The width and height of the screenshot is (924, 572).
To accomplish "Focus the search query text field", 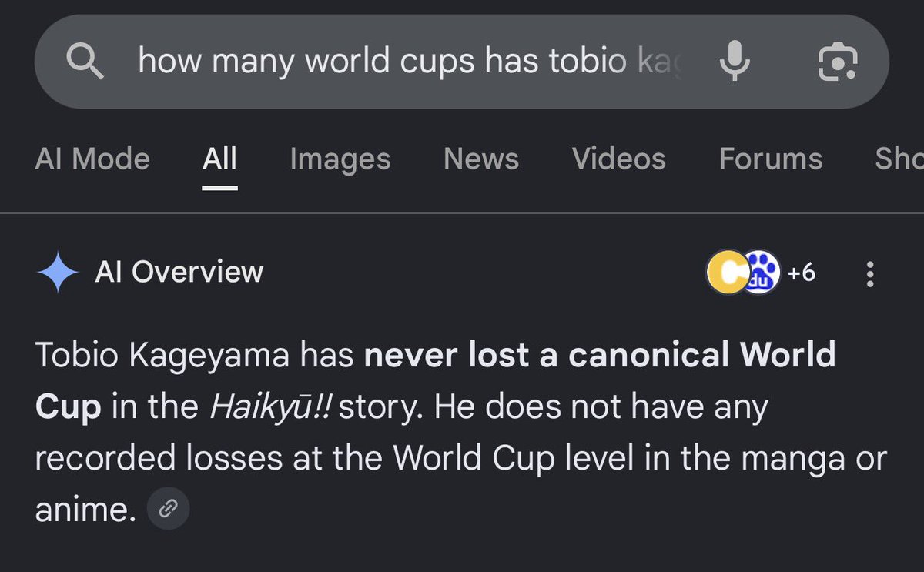I will point(410,61).
